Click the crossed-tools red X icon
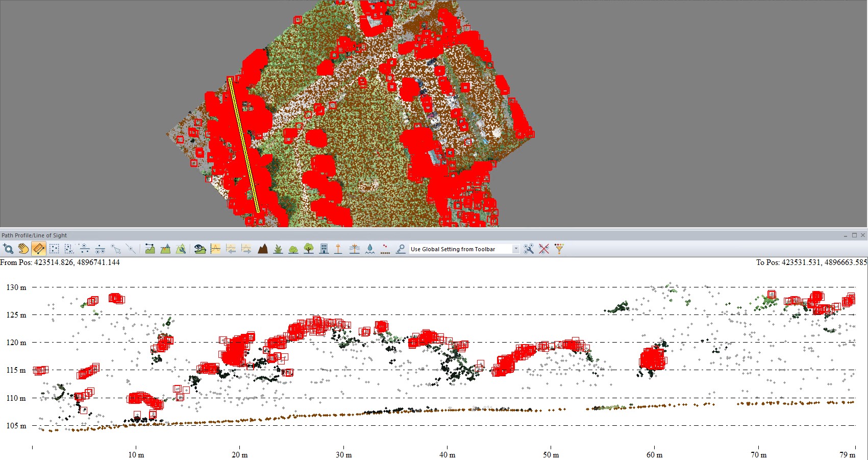 pyautogui.click(x=544, y=249)
